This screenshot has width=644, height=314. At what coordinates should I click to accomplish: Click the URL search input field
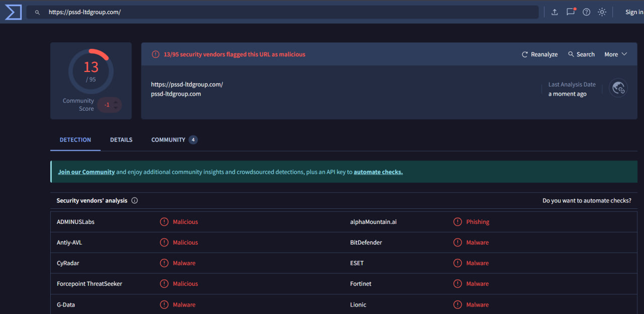coord(201,12)
